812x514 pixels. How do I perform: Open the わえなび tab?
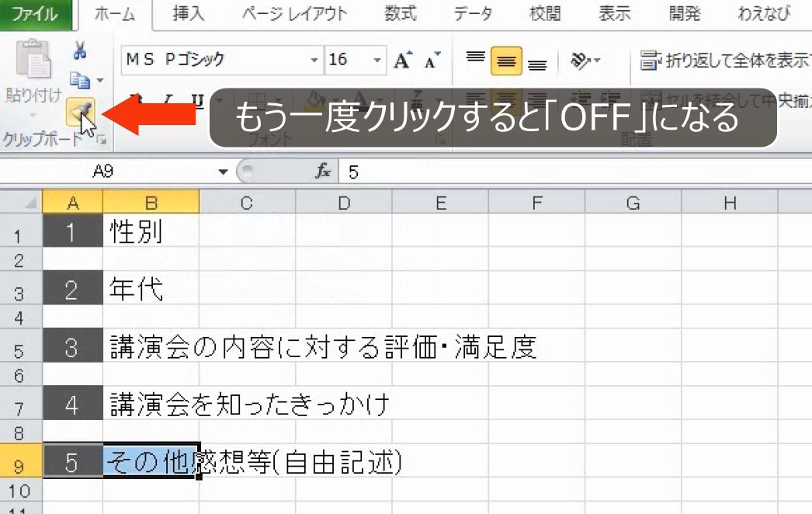coord(765,13)
